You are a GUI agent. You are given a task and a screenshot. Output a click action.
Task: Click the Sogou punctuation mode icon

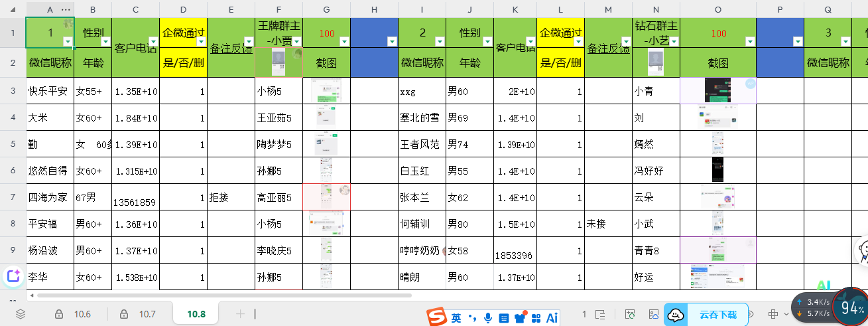(473, 318)
